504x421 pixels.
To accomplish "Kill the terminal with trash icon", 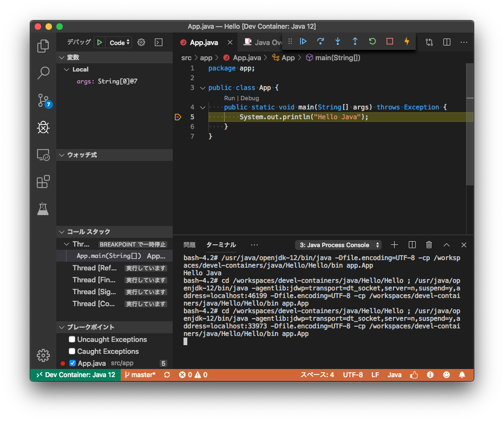I will [x=429, y=245].
